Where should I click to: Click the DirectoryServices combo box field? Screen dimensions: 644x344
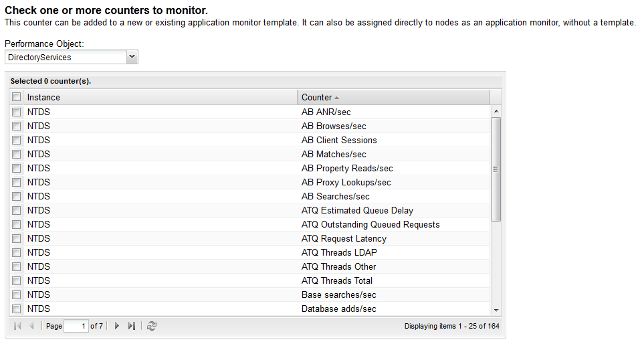65,58
